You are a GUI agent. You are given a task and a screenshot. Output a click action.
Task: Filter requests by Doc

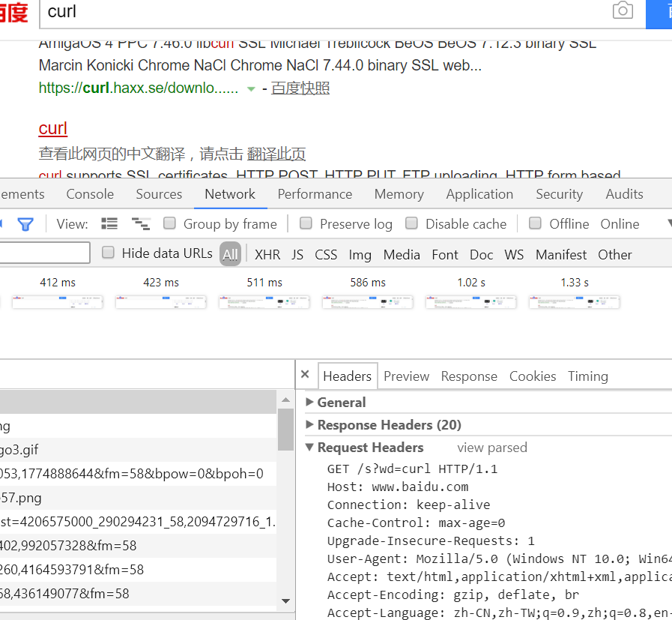click(x=481, y=255)
